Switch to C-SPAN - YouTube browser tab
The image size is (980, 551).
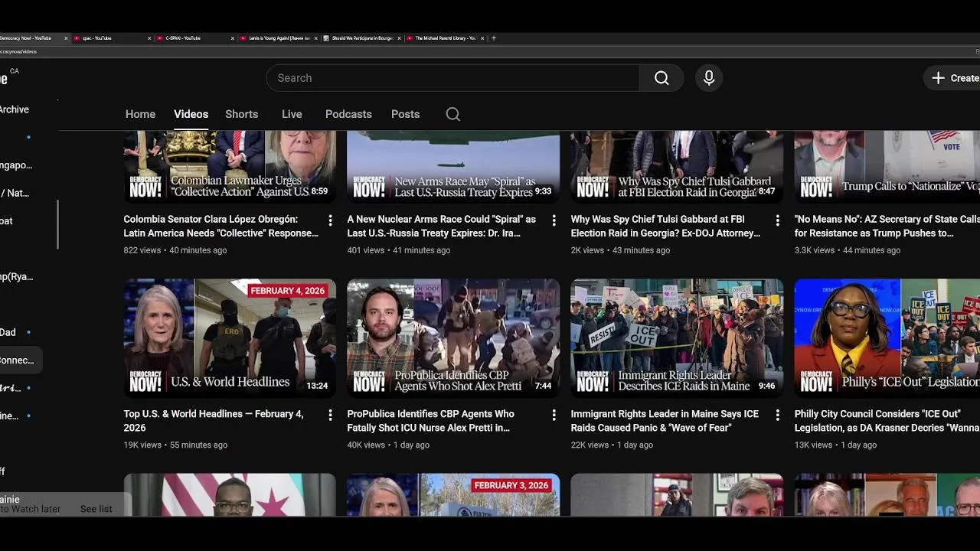pos(196,37)
